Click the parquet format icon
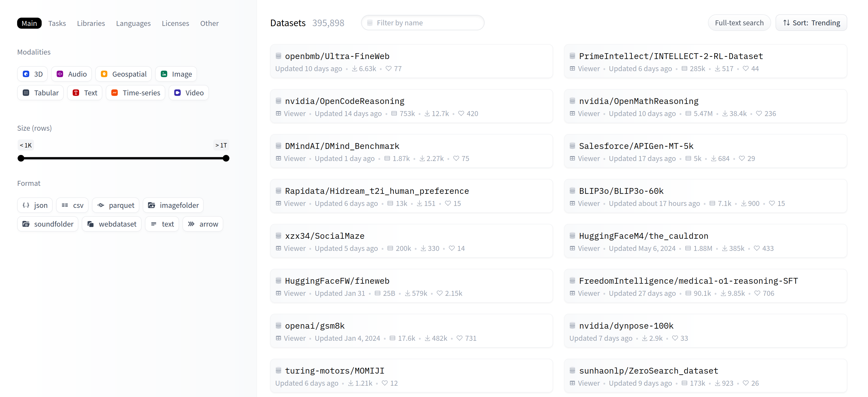This screenshot has width=868, height=397. pos(101,205)
